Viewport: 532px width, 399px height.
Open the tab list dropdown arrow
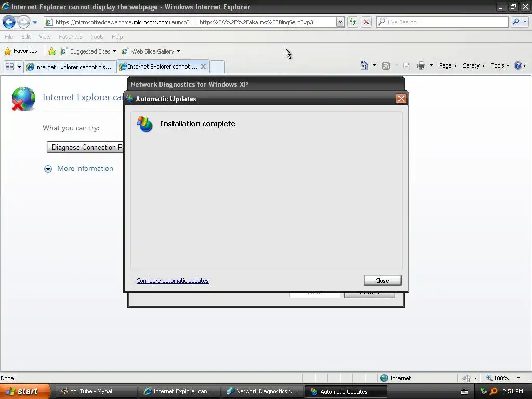(19, 67)
